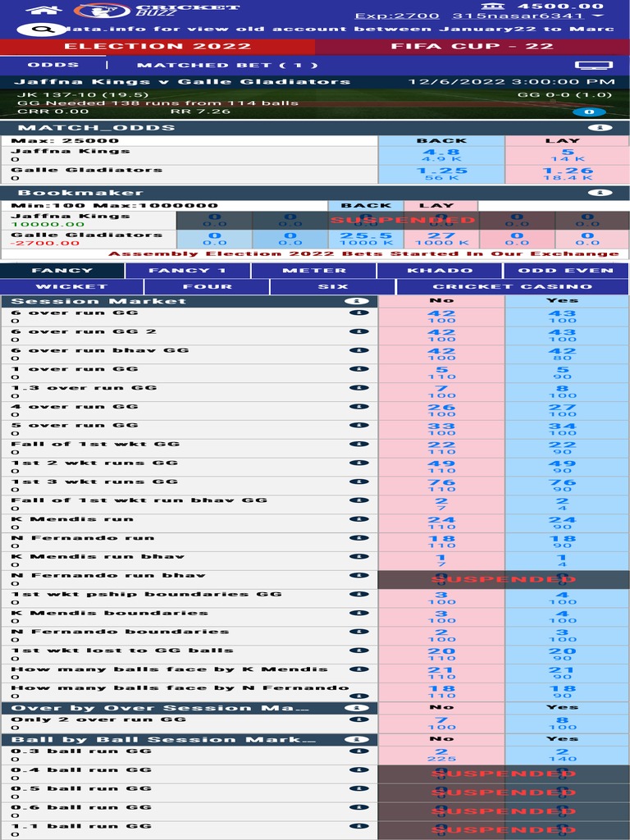Viewport: 630px width, 840px height.
Task: Open info for K Mendis run
Action: point(359,519)
